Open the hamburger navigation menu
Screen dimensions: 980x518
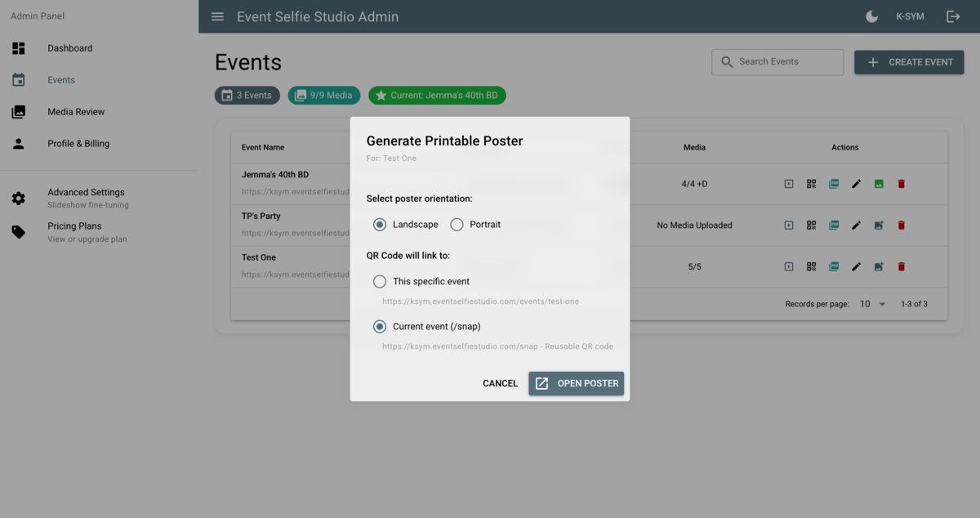tap(217, 16)
